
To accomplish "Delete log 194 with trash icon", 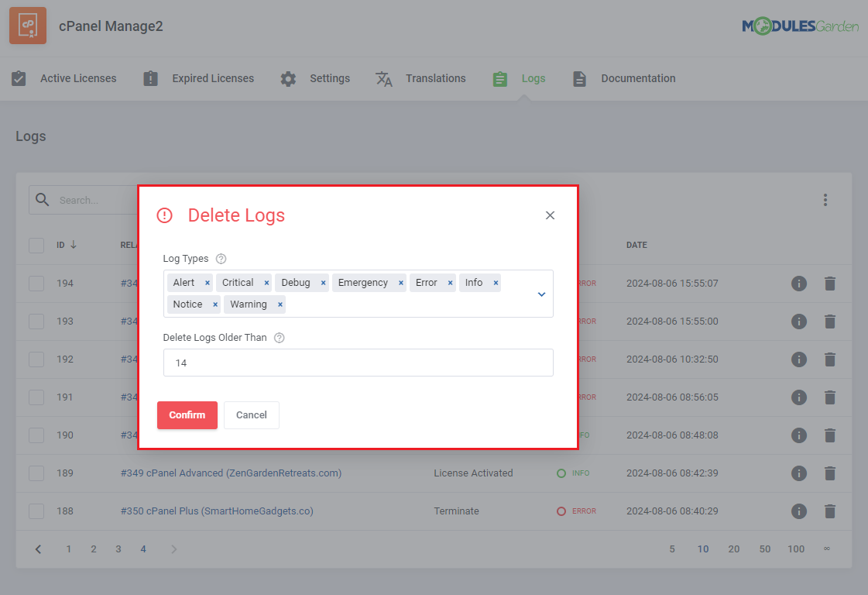I will pyautogui.click(x=830, y=284).
